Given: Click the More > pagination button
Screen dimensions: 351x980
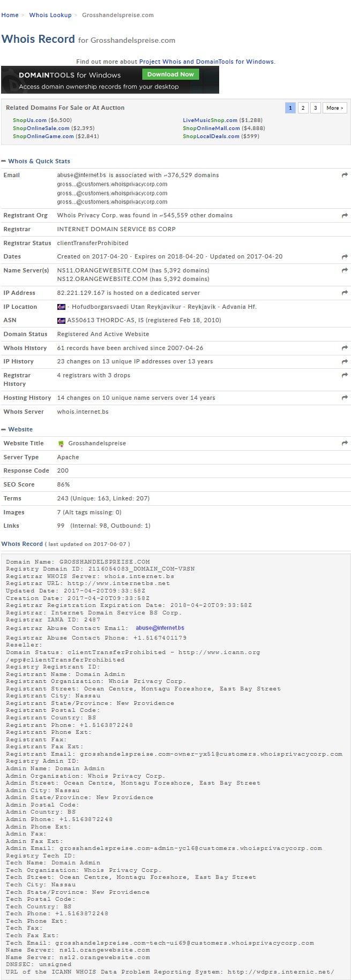Looking at the screenshot, I should pos(335,108).
